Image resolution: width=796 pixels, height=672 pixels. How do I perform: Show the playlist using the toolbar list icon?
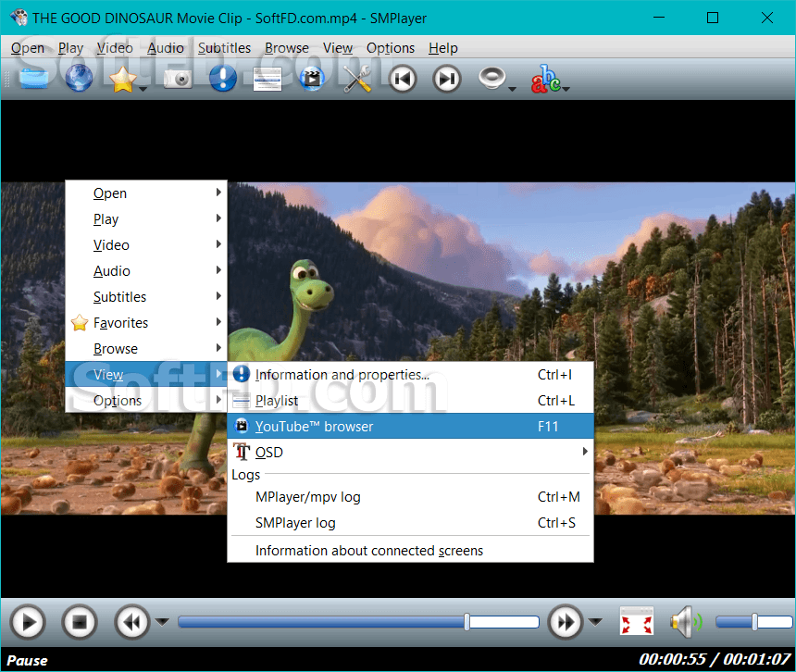(267, 80)
